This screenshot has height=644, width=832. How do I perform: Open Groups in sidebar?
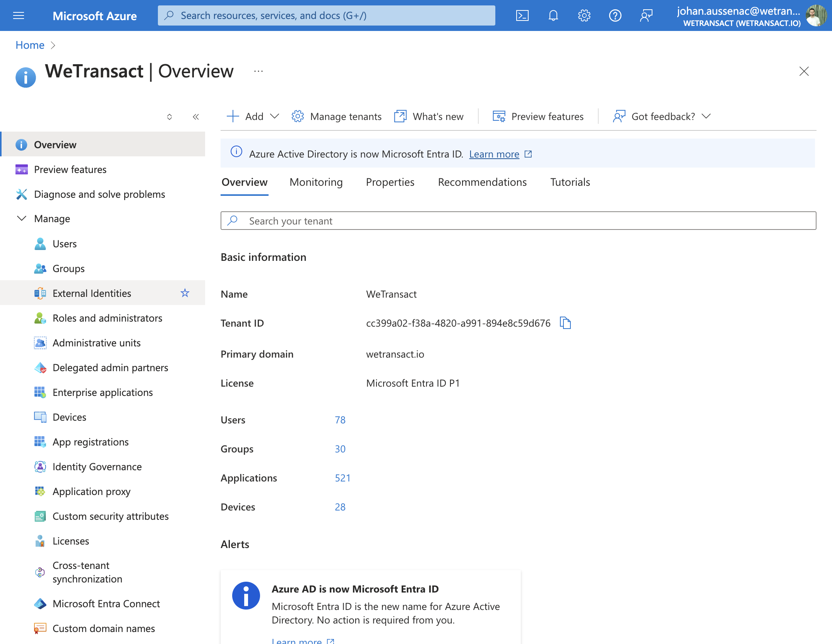(x=103, y=269)
